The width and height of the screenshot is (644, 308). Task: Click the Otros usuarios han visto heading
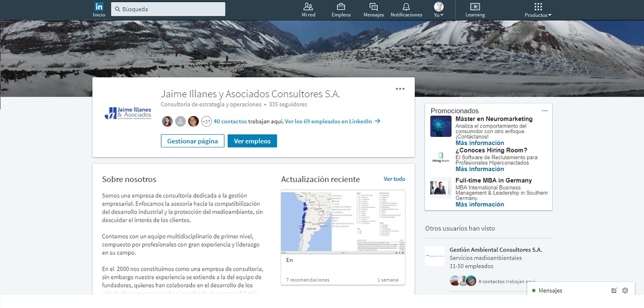pyautogui.click(x=460, y=228)
